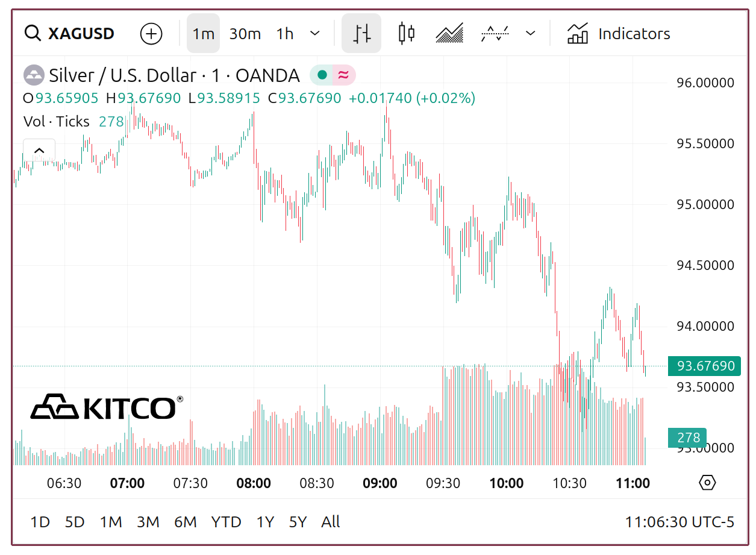The height and width of the screenshot is (555, 756).
Task: Click the 09:00 time axis label
Action: (x=380, y=483)
